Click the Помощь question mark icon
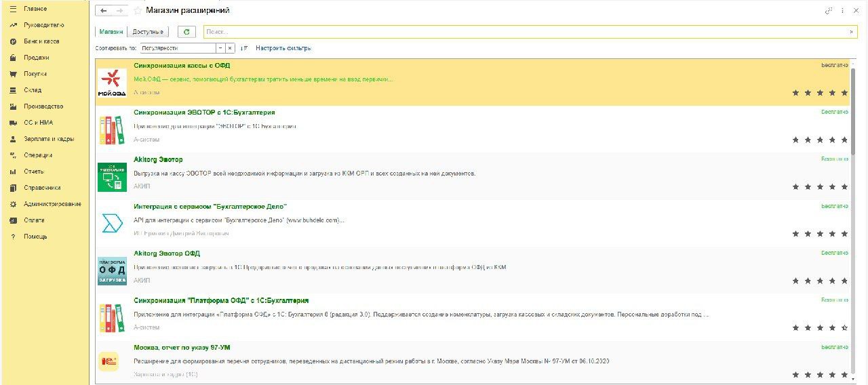 point(13,237)
